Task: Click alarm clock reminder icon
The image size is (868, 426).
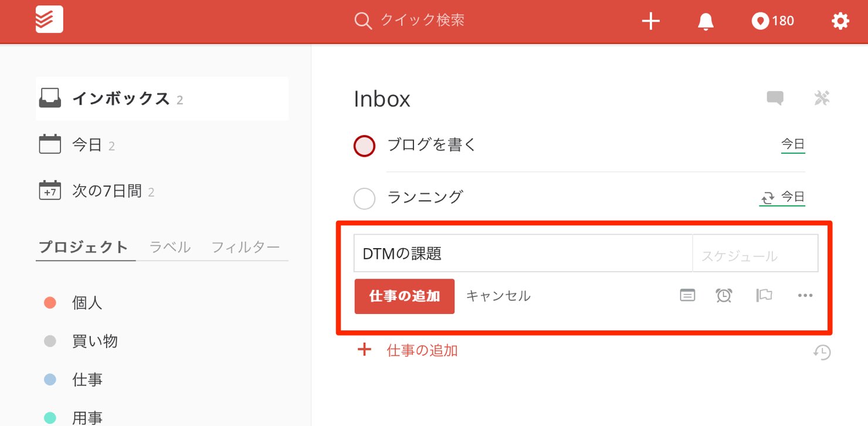Action: pyautogui.click(x=724, y=295)
